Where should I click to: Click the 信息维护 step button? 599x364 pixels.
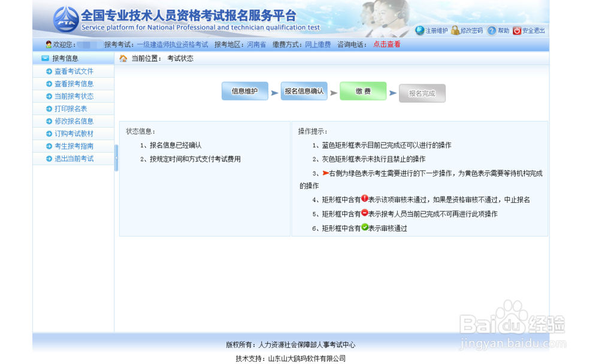tap(244, 92)
